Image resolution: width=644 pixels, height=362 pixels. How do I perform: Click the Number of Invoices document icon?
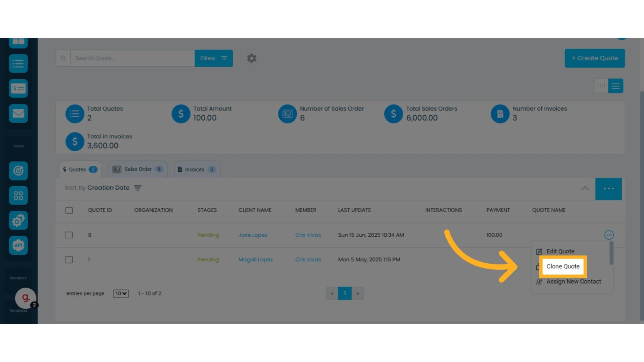click(500, 114)
